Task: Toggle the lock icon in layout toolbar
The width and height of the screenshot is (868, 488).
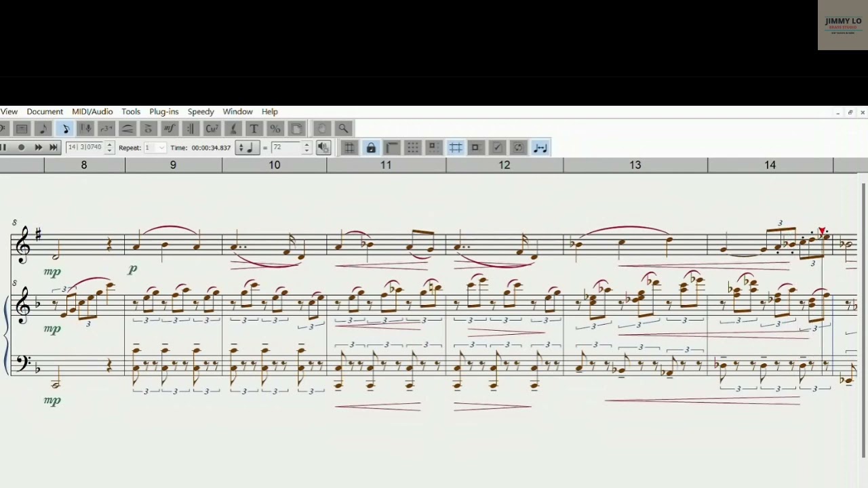Action: click(371, 148)
